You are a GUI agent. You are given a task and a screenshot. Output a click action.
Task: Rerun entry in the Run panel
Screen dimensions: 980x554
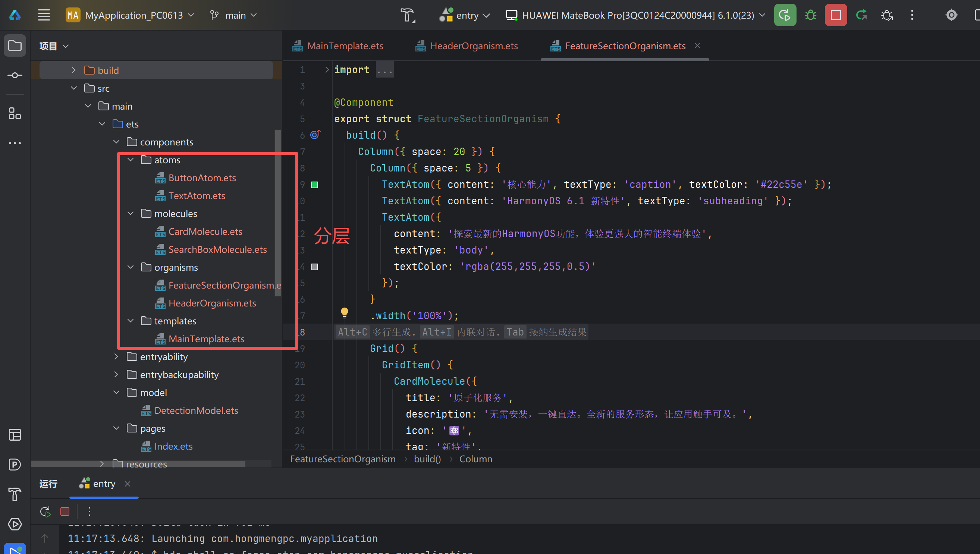tap(45, 511)
